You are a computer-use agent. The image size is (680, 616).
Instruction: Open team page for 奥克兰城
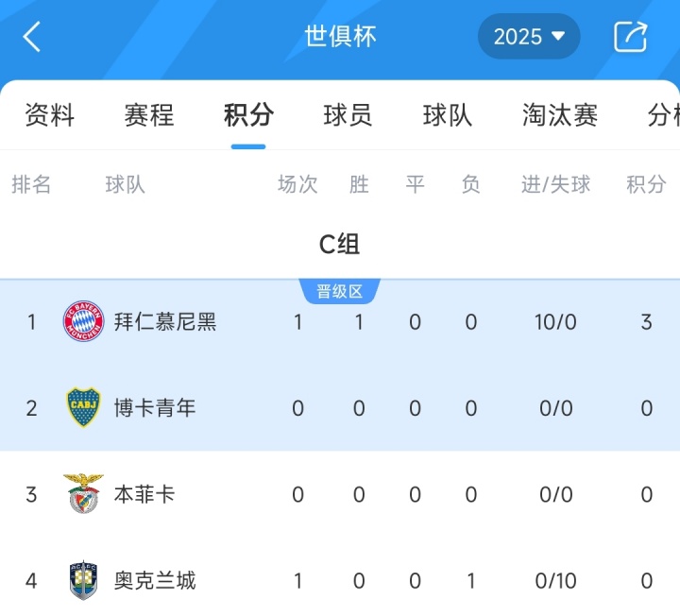(155, 580)
